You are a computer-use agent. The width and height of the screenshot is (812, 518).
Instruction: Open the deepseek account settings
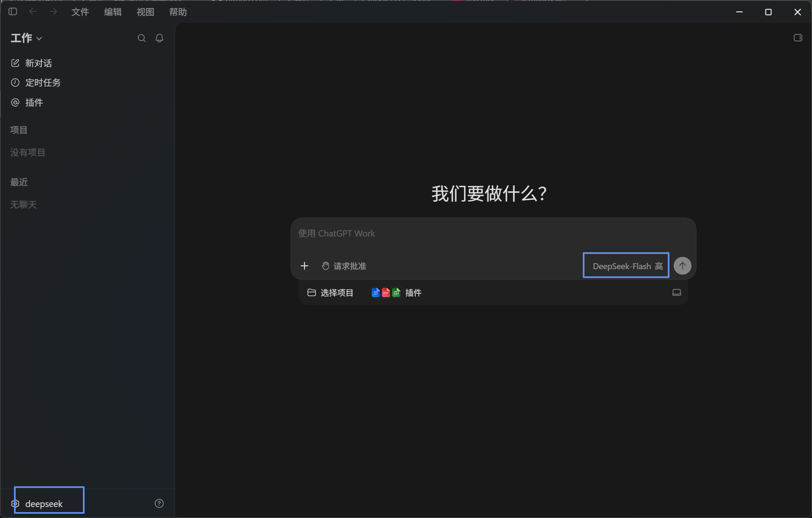tap(37, 504)
